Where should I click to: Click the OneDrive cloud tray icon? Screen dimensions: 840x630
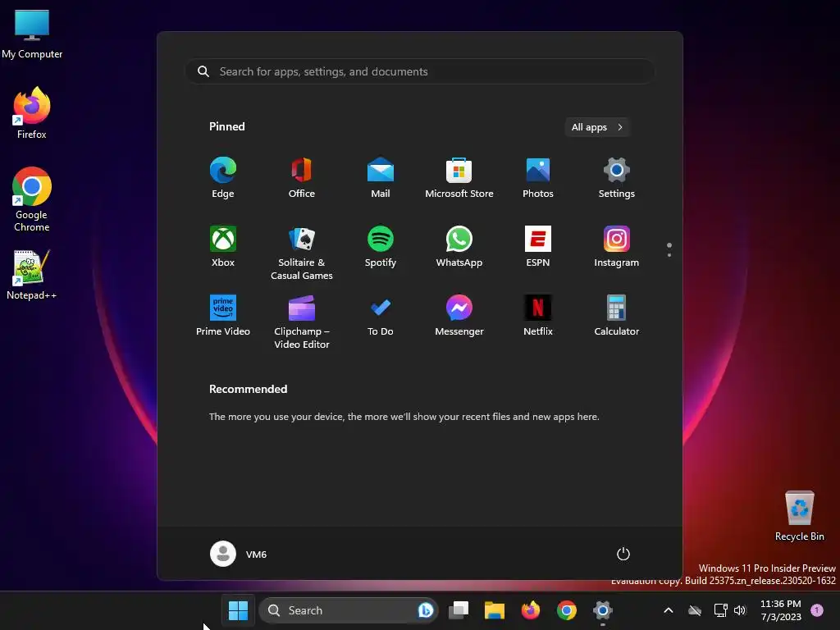point(695,610)
